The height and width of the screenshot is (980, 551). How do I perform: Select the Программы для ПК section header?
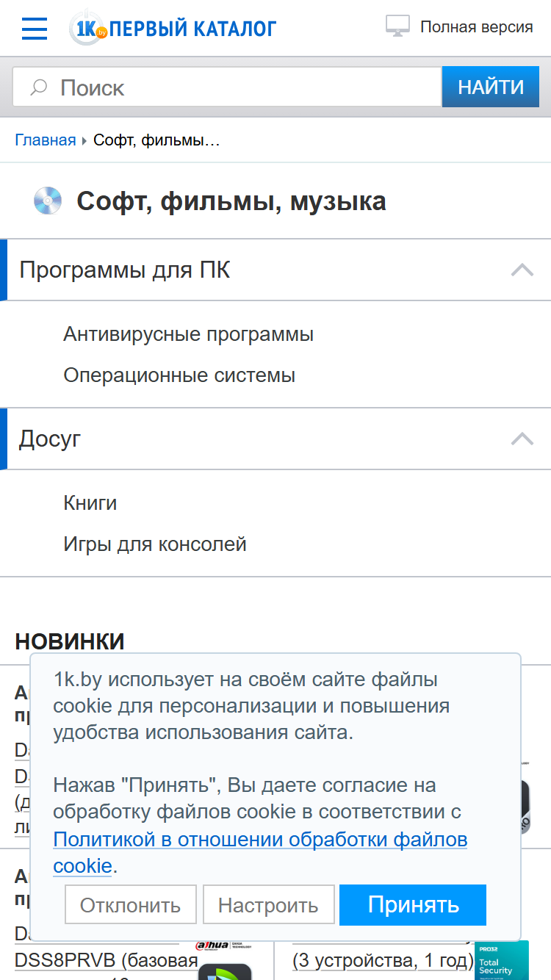[x=275, y=270]
